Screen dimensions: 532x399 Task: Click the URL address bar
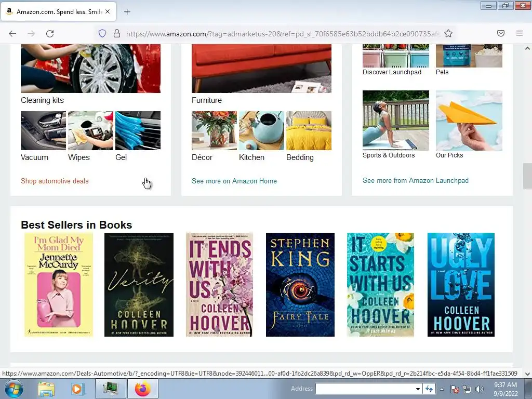click(283, 34)
